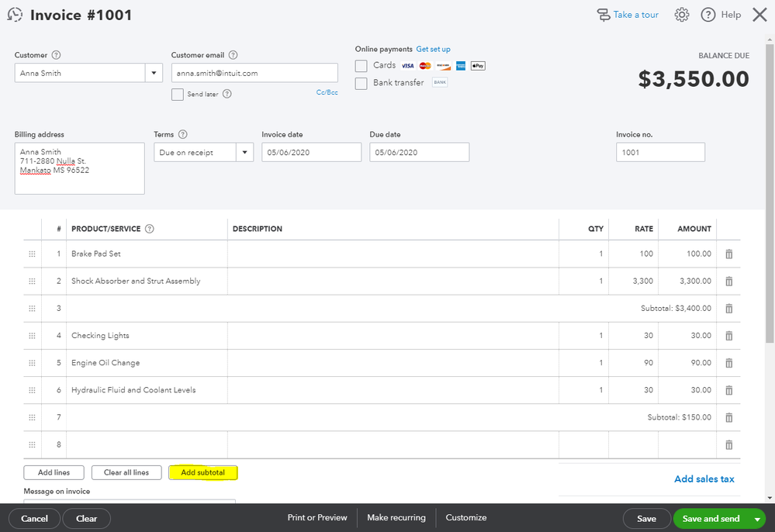Click drag handle of Brake Pad Set row
The height and width of the screenshot is (532, 775).
(x=32, y=254)
